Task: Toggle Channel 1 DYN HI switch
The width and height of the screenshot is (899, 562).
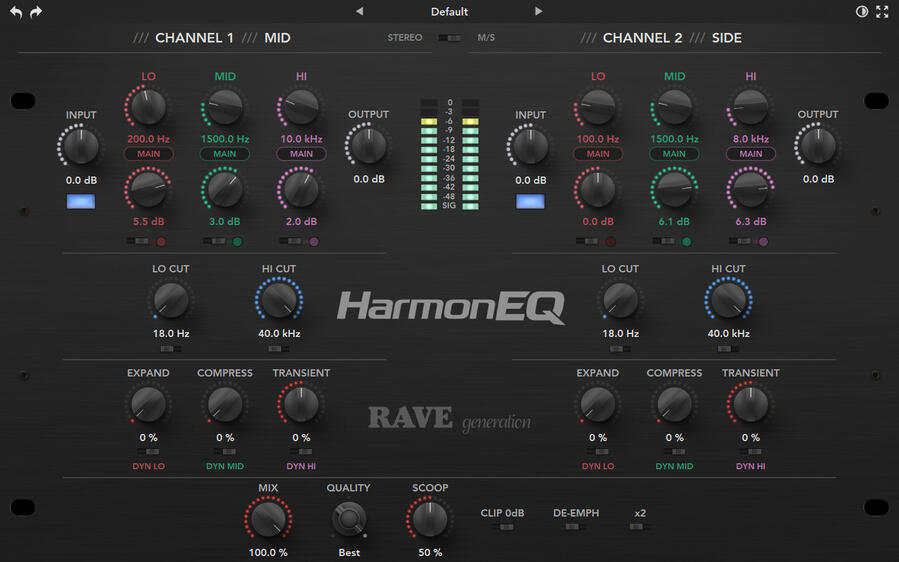Action: [x=302, y=452]
